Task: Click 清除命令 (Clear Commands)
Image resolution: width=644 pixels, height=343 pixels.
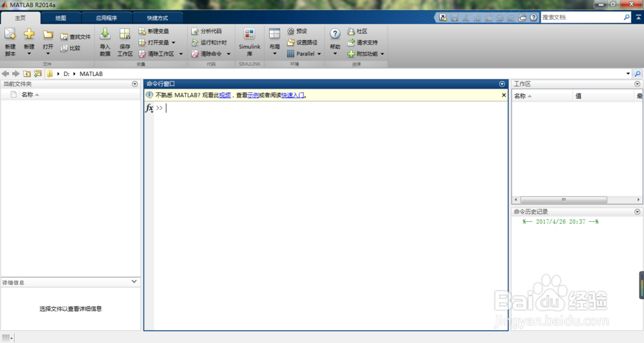Action: [x=207, y=54]
